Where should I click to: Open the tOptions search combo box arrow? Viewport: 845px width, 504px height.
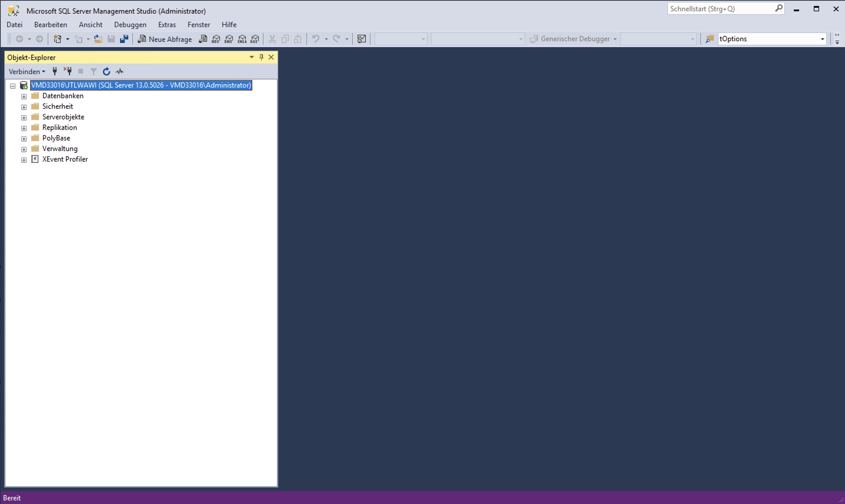[822, 39]
